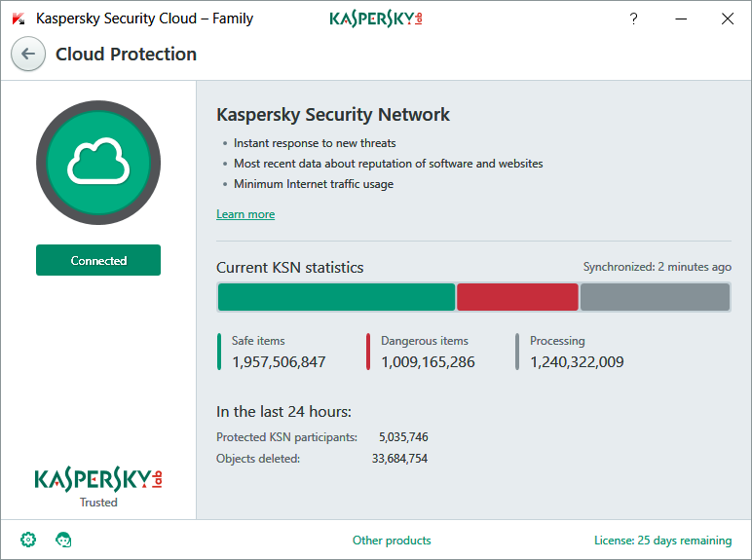Click the red dangerous items bar segment

click(x=517, y=297)
